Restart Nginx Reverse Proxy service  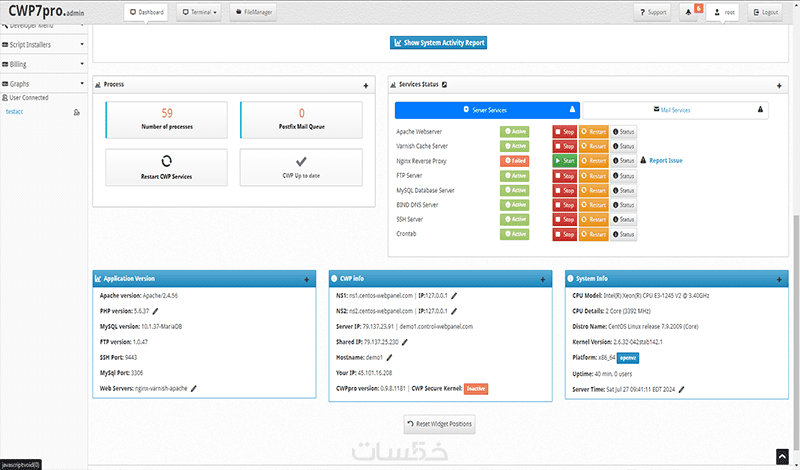[x=593, y=161]
